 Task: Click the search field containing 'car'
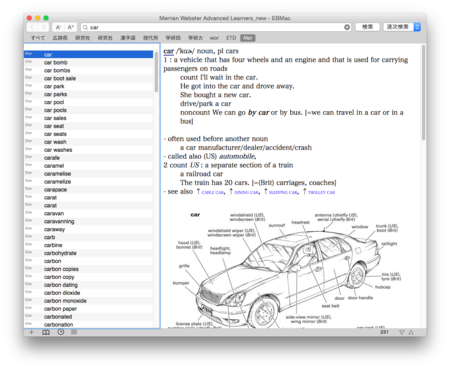tap(216, 27)
